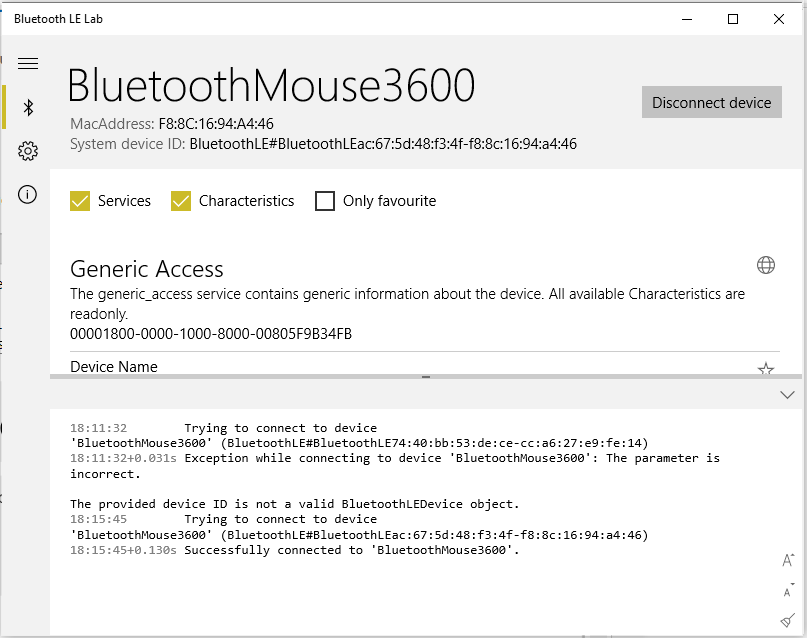Image resolution: width=807 pixels, height=638 pixels.
Task: Uncheck the Services checkbox
Action: (x=80, y=201)
